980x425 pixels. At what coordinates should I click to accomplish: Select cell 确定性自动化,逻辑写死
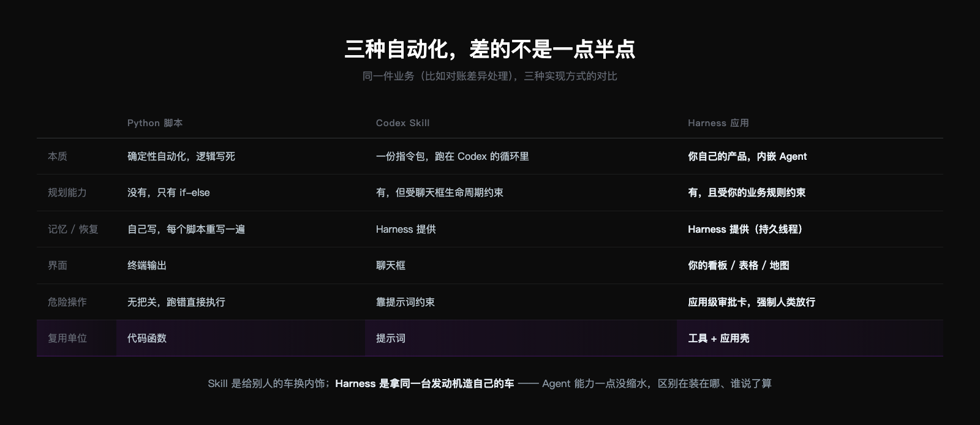[181, 156]
